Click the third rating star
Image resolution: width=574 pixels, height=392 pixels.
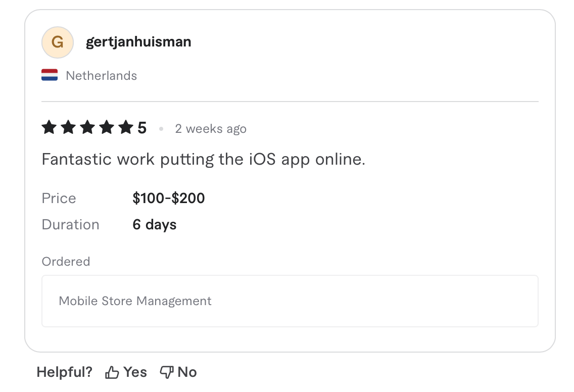click(x=86, y=128)
